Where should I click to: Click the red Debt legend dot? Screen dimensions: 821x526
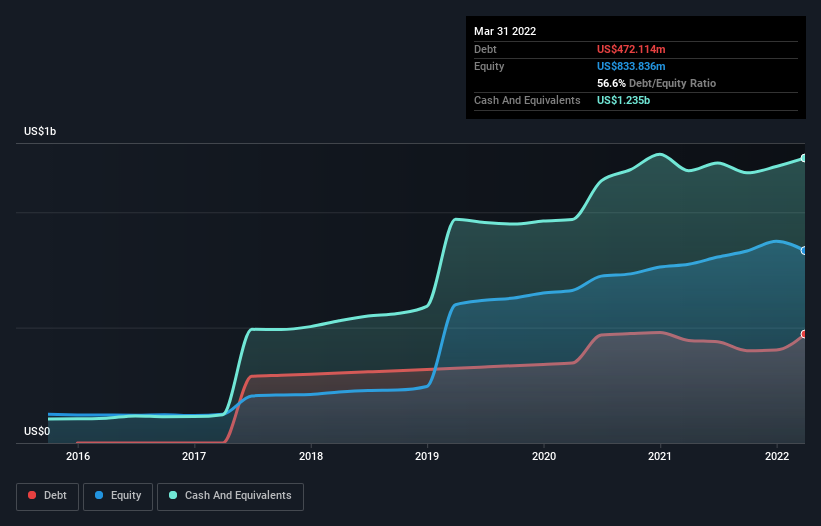pyautogui.click(x=32, y=495)
